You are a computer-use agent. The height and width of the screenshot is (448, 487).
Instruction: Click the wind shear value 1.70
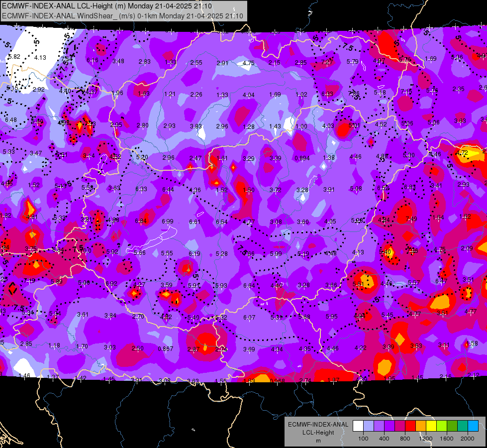(x=82, y=346)
